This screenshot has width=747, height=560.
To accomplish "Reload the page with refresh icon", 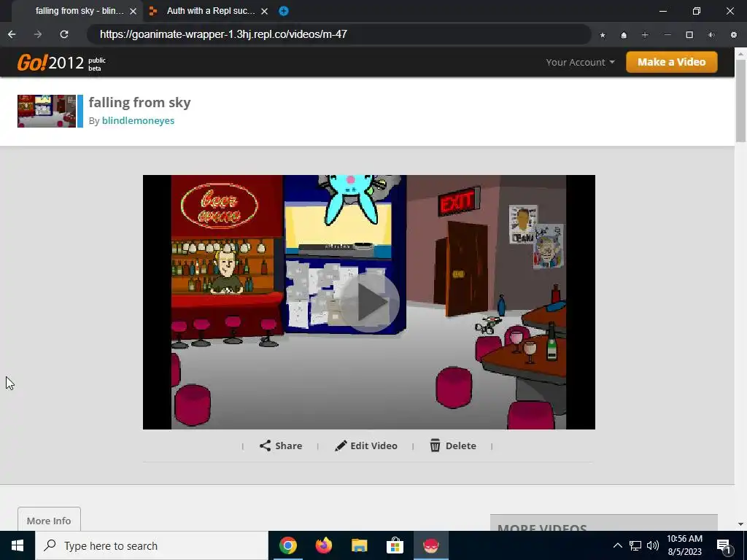I will pyautogui.click(x=64, y=34).
